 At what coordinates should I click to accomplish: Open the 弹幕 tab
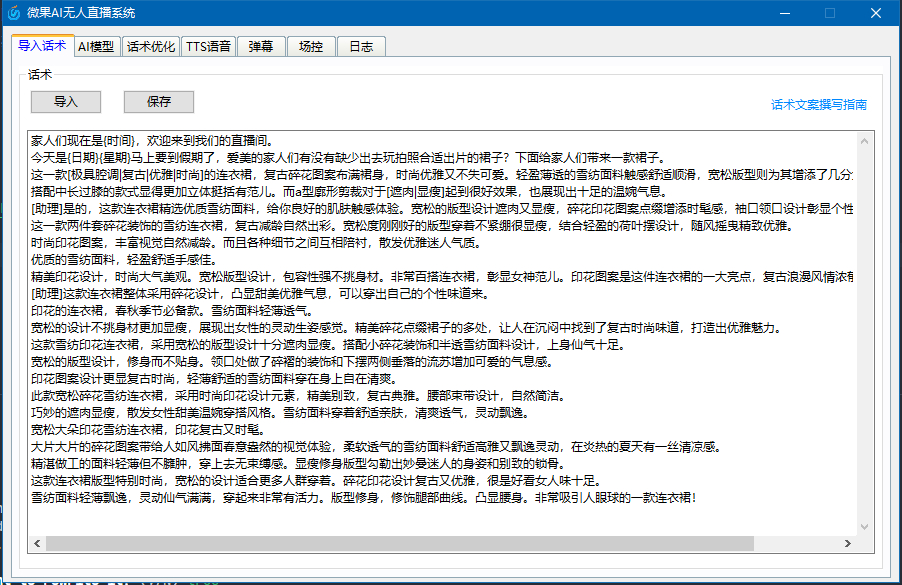coord(261,45)
